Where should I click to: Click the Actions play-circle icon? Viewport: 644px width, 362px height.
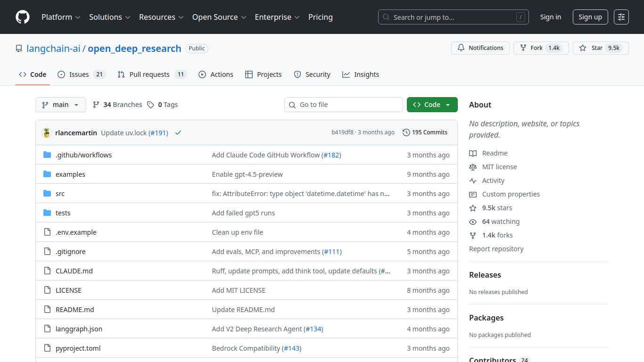(202, 74)
